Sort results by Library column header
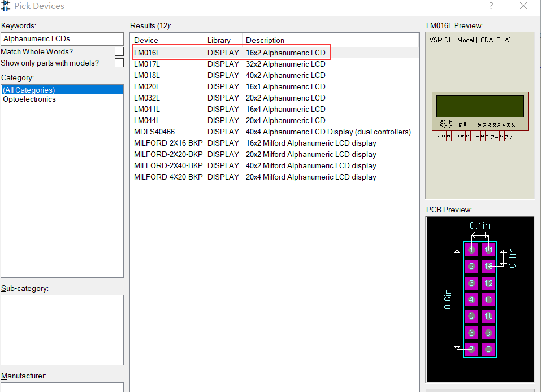Image resolution: width=541 pixels, height=392 pixels. point(223,40)
